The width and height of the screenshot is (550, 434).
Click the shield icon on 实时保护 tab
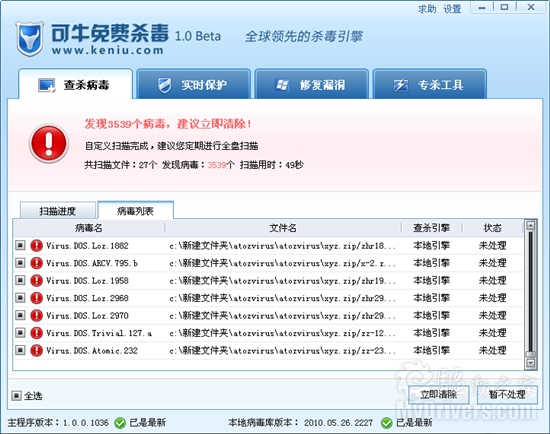164,85
